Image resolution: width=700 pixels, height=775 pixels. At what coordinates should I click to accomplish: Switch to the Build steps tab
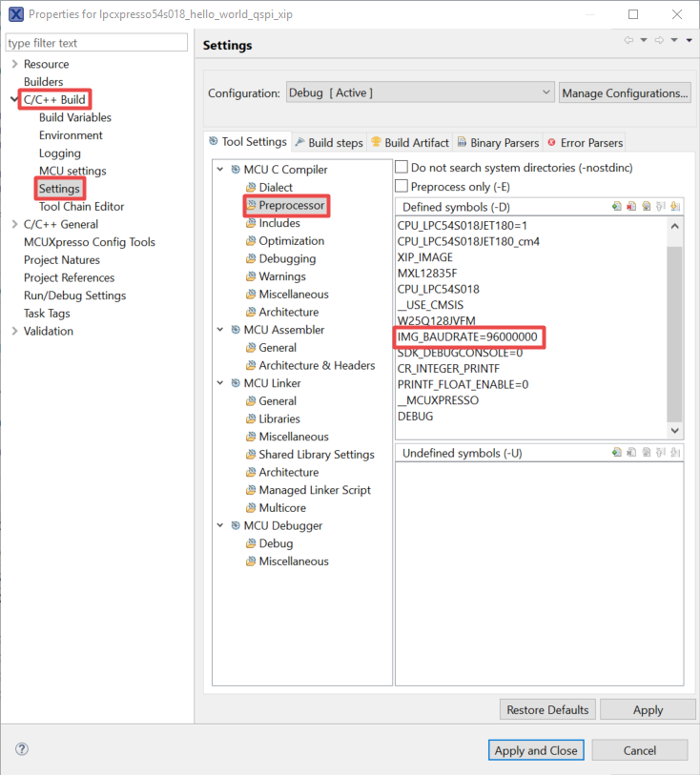tap(329, 143)
